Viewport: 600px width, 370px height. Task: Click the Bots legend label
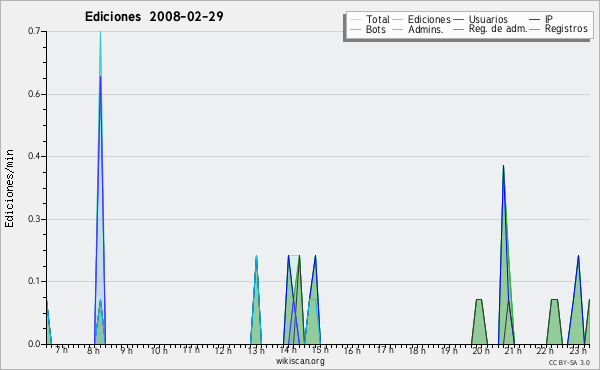coord(375,29)
